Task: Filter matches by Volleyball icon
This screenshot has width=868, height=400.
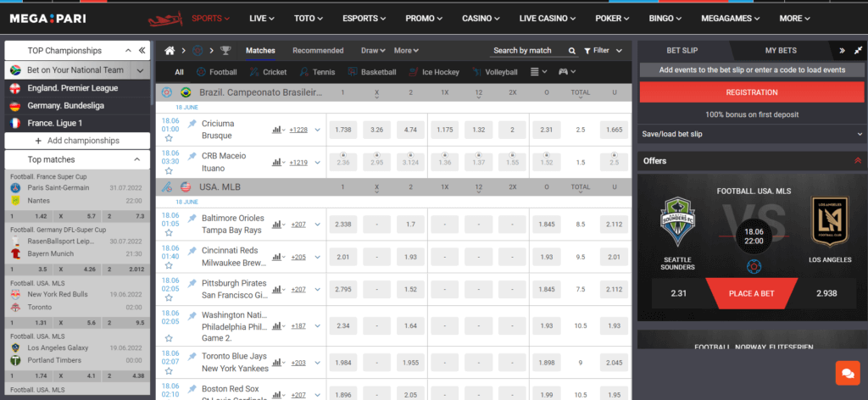Action: [477, 72]
